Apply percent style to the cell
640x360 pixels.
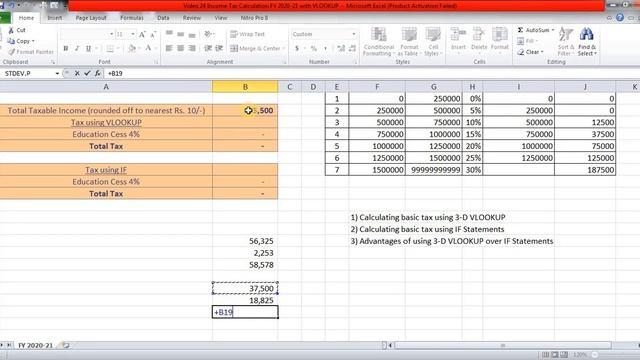(x=314, y=49)
